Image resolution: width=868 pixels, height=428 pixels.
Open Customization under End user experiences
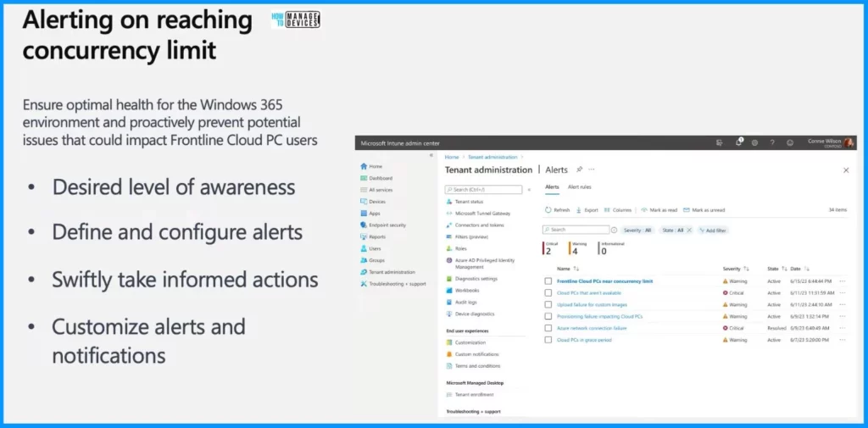click(465, 342)
